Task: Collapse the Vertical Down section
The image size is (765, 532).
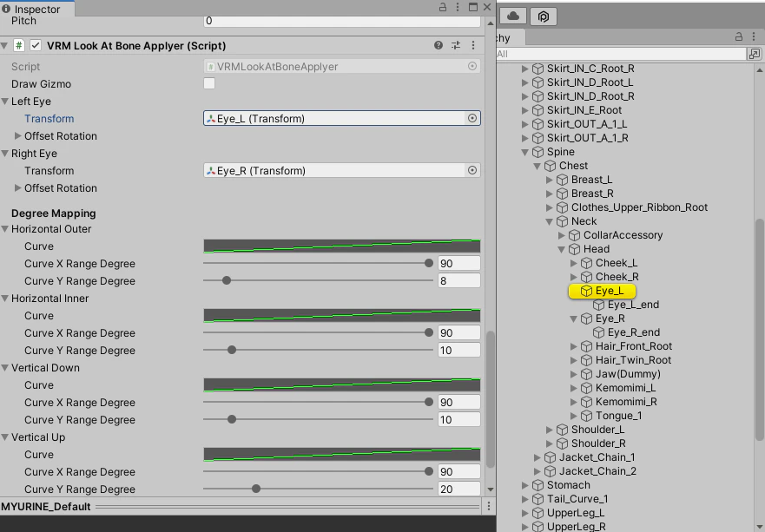Action: 5,368
